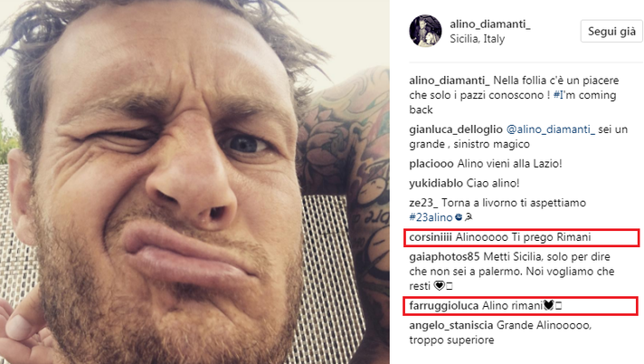Open gianluca_delloglio commenter profile
The image size is (644, 364).
pyautogui.click(x=456, y=129)
